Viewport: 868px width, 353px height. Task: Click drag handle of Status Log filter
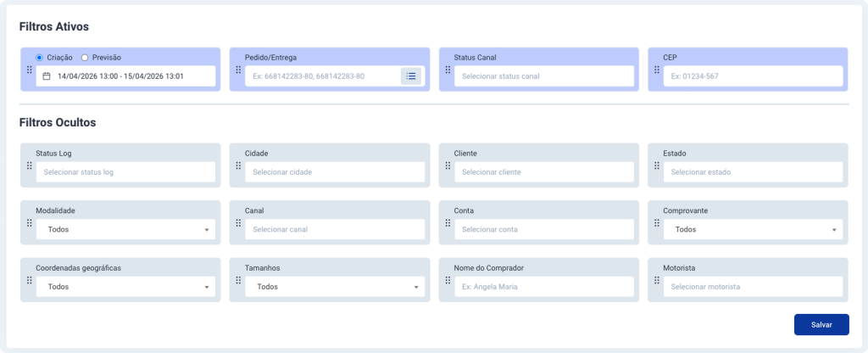29,165
